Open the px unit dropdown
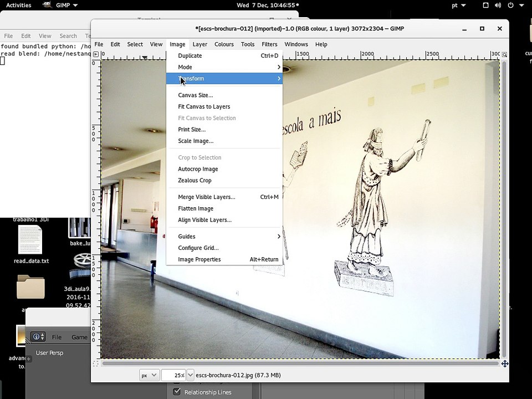 point(149,375)
